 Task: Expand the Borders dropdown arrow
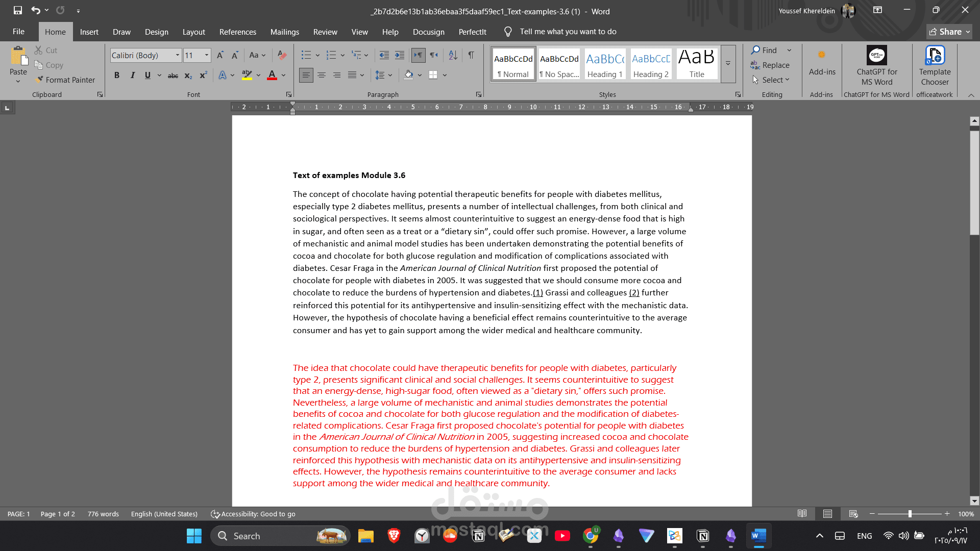(445, 75)
